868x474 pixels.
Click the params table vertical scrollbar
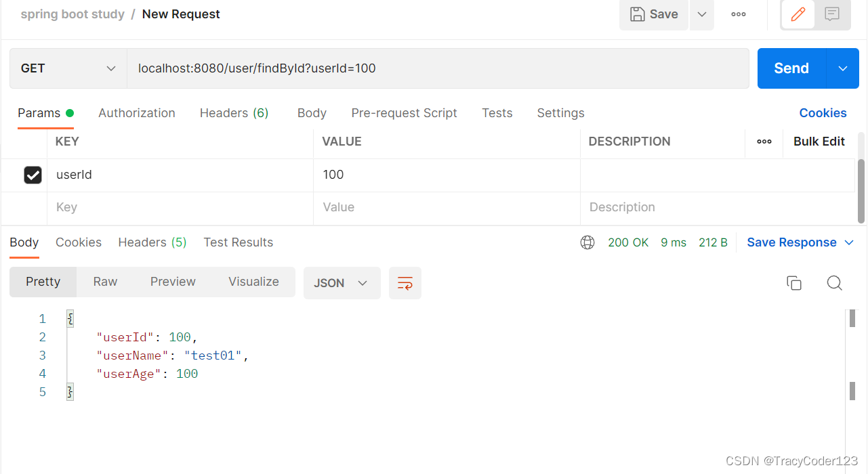point(861,190)
